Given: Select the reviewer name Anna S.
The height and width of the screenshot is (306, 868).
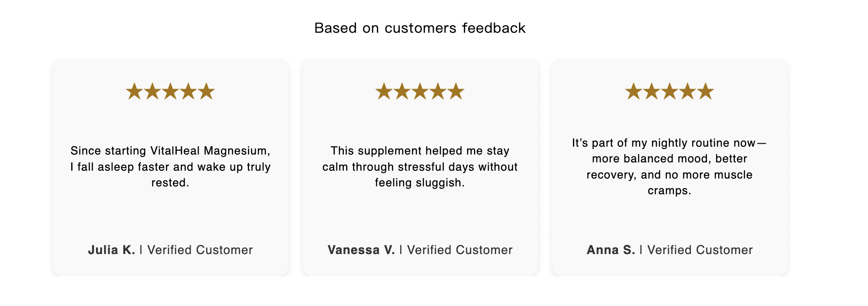Looking at the screenshot, I should pyautogui.click(x=611, y=250).
